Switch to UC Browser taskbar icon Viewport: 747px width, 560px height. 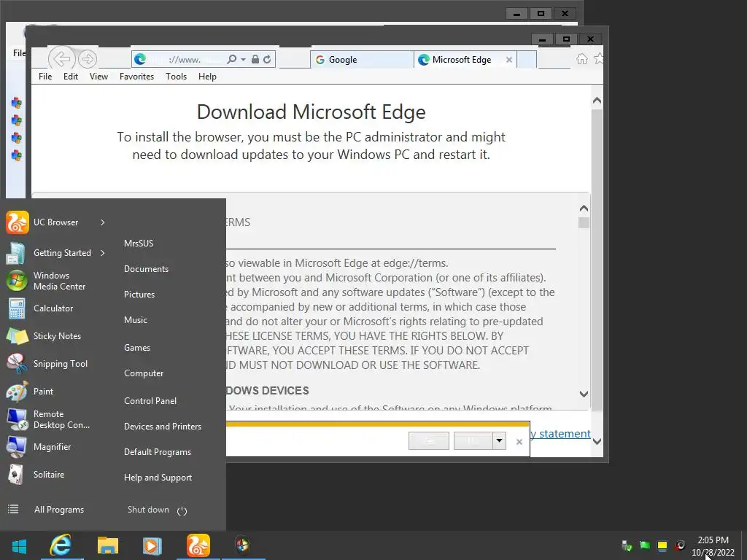coord(198,545)
